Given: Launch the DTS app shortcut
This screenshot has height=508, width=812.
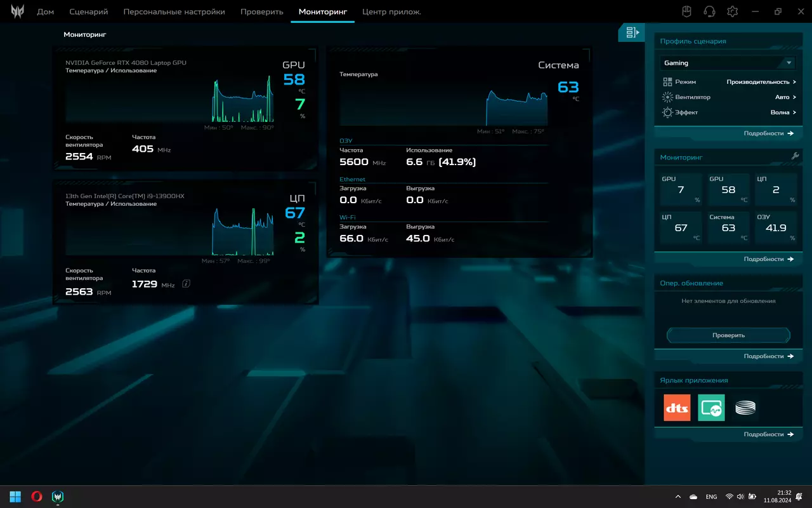Looking at the screenshot, I should coord(677,408).
